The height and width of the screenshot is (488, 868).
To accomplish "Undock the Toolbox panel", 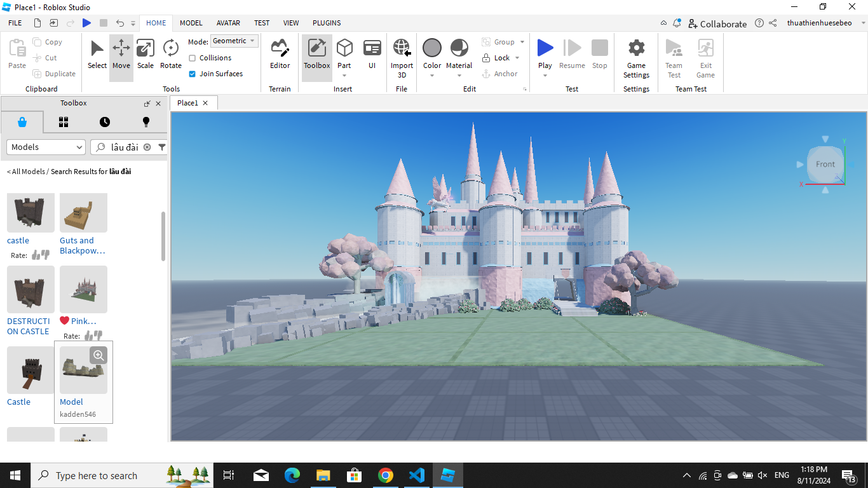I will click(147, 104).
